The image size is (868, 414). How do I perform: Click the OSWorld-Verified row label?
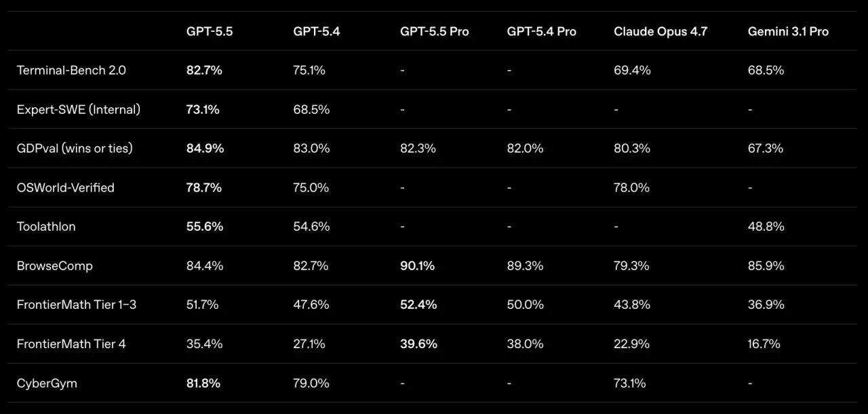coord(65,187)
